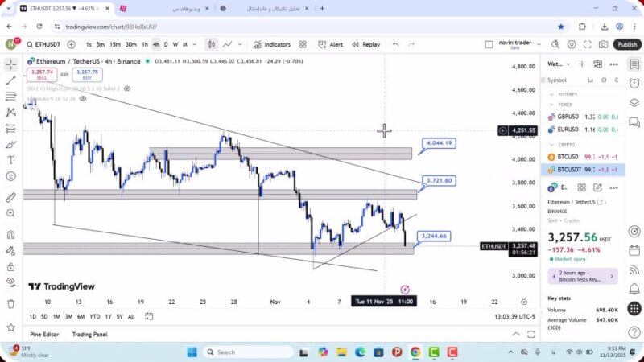Click the Publish button
Screen dimensions: 644x362
point(626,44)
